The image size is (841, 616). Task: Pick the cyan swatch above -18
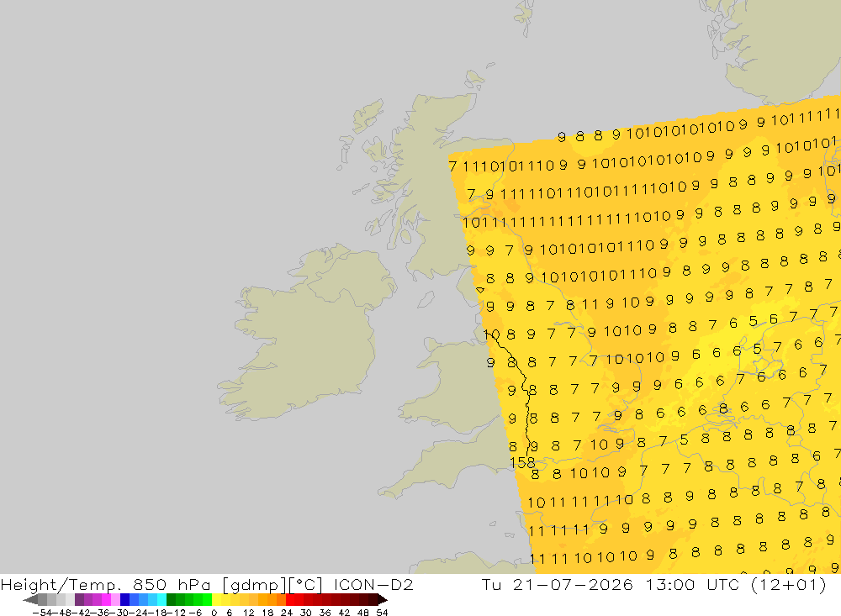pyautogui.click(x=161, y=600)
